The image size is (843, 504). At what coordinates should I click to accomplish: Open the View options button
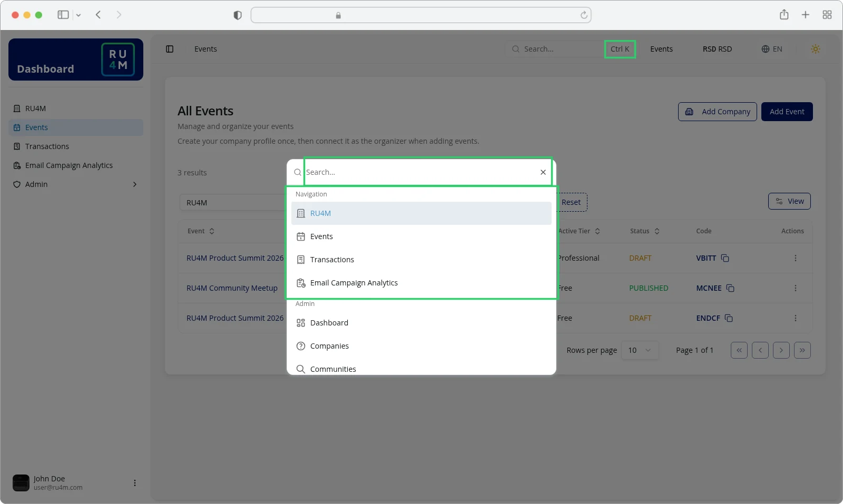pos(789,201)
